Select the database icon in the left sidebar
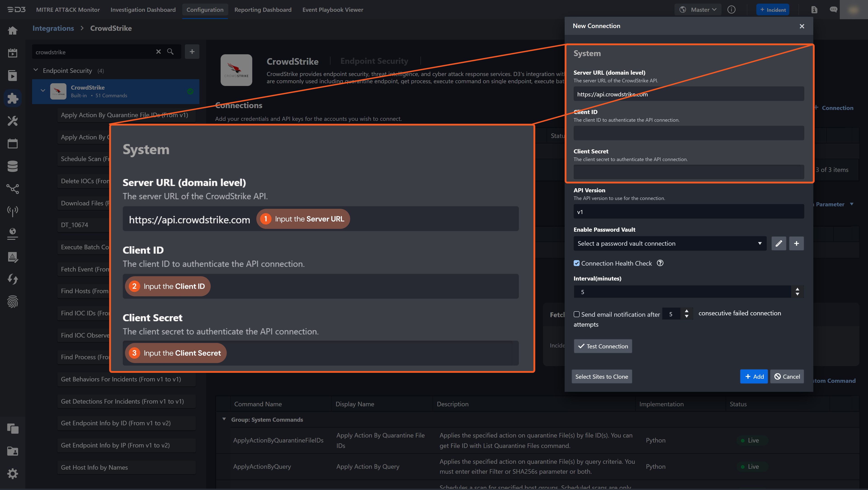Viewport: 868px width, 490px height. [x=12, y=166]
